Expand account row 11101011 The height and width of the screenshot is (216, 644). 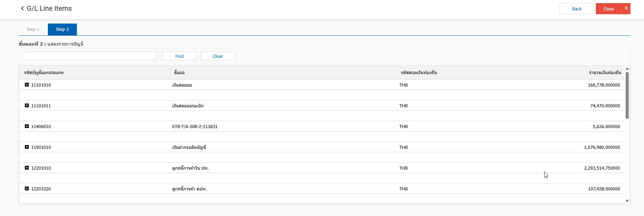point(27,106)
